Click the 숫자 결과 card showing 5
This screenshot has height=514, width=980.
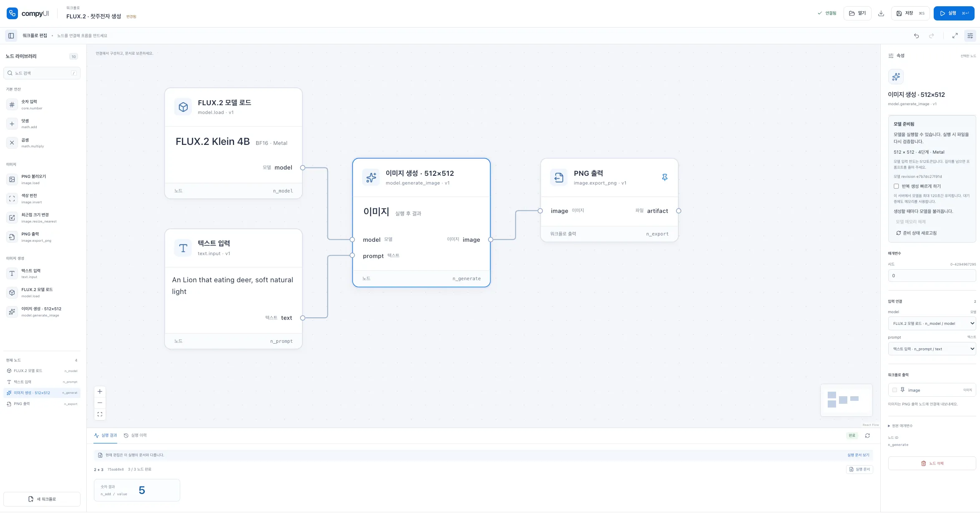(x=137, y=490)
